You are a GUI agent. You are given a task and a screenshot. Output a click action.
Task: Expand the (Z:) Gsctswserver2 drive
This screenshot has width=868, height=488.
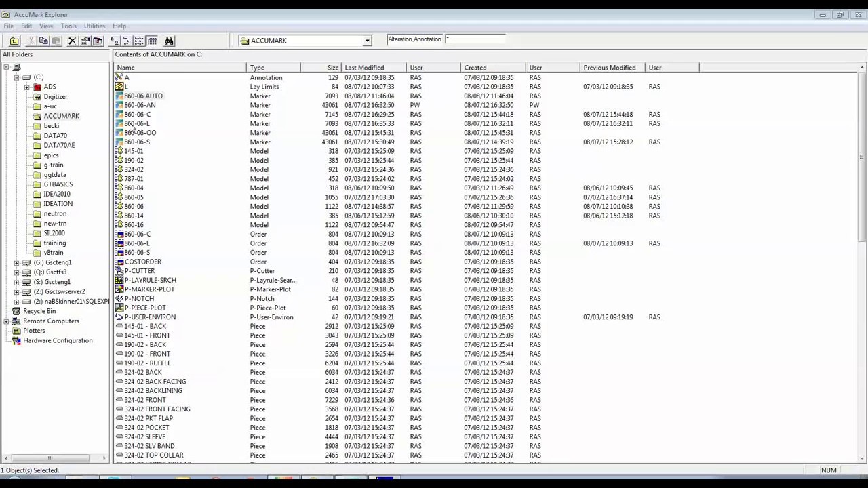click(16, 291)
